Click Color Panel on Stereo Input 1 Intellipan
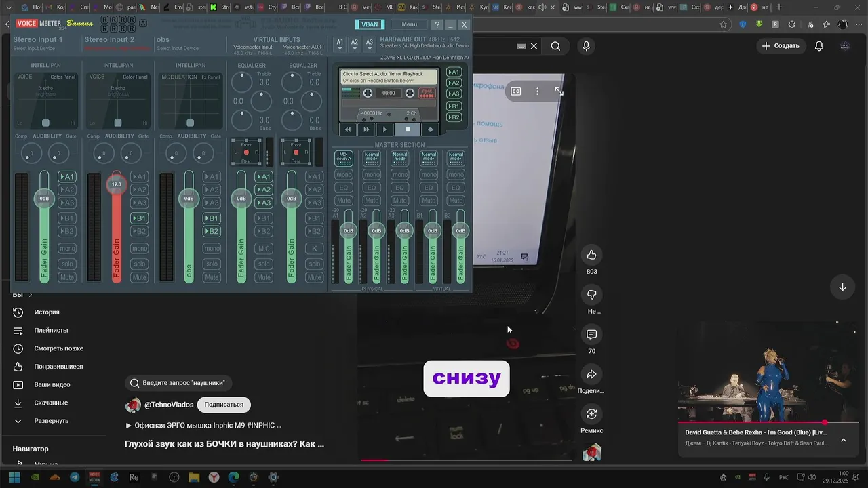The image size is (868, 488). pos(62,77)
